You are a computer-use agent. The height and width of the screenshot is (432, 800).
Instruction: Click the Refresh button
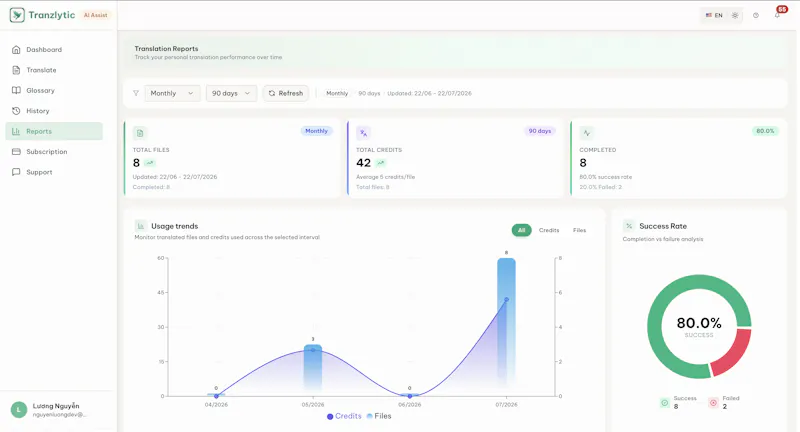[x=286, y=93]
